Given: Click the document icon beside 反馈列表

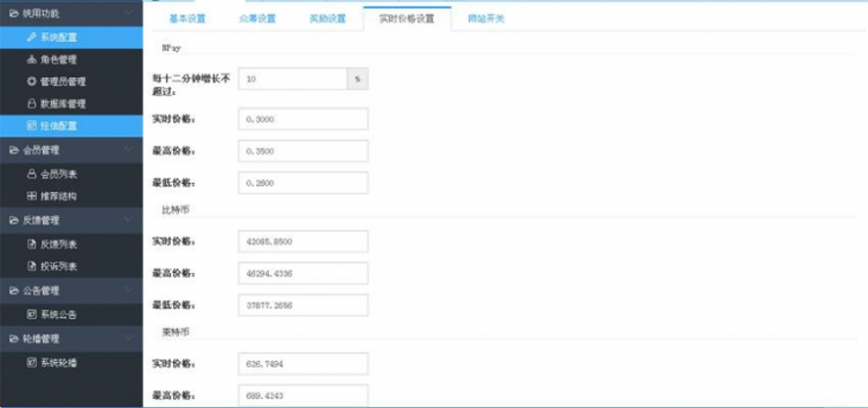Looking at the screenshot, I should [31, 245].
